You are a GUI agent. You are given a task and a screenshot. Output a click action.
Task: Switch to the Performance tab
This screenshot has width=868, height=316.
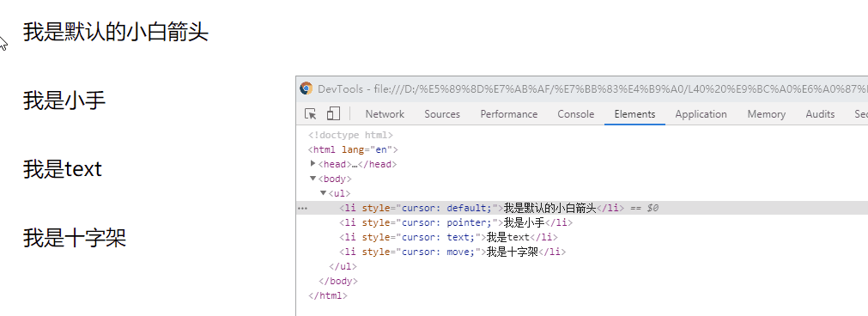coord(509,114)
